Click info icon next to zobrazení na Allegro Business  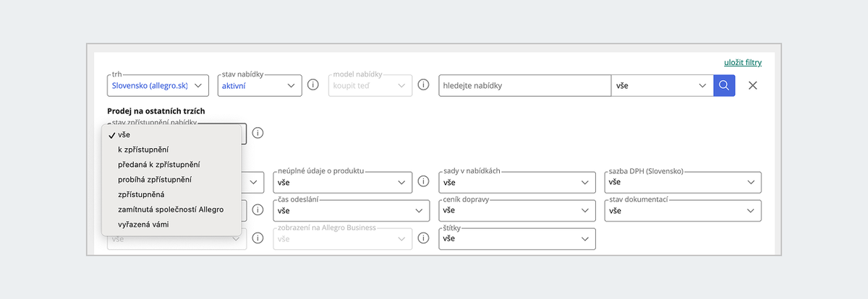click(x=424, y=238)
